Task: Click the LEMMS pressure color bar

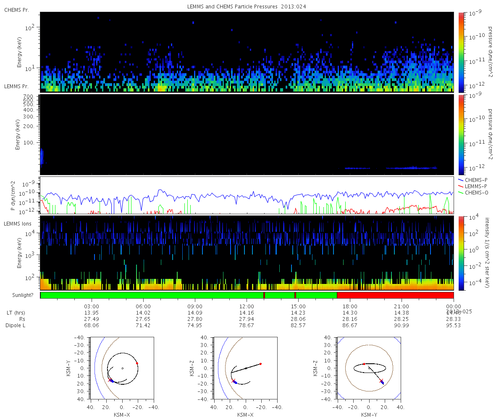Action: pyautogui.click(x=460, y=134)
